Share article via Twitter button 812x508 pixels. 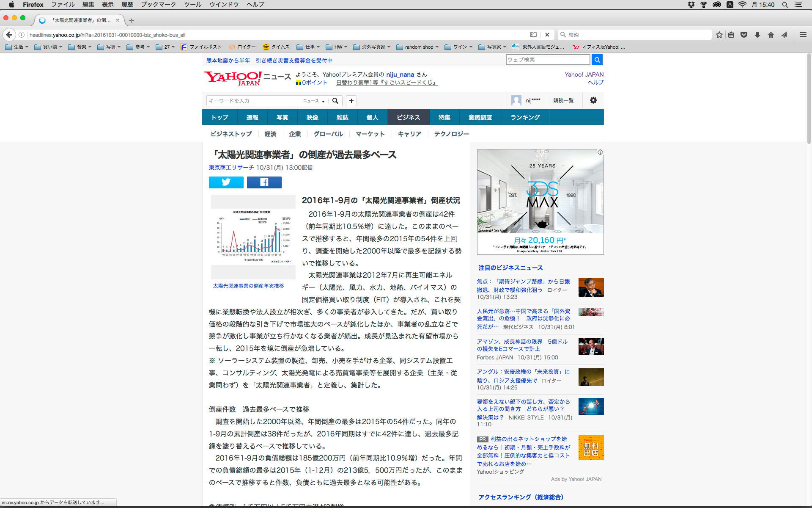(x=226, y=182)
